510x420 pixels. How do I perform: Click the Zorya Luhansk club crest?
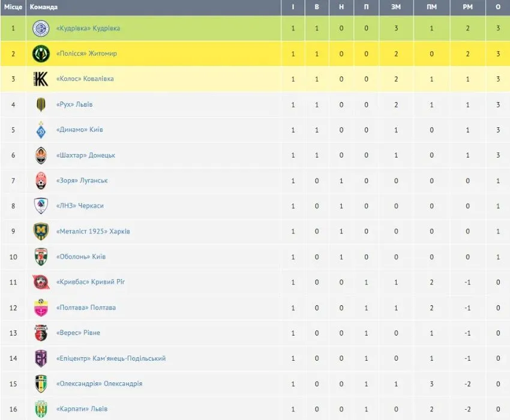41,181
